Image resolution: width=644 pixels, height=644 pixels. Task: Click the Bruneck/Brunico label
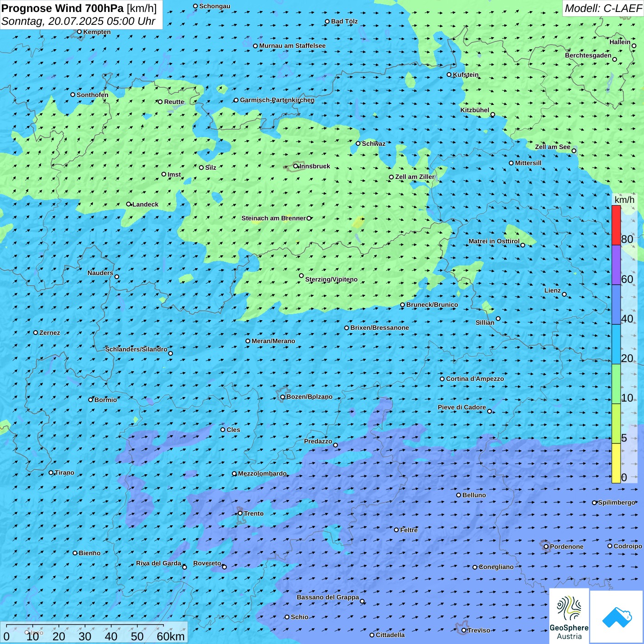432,305
